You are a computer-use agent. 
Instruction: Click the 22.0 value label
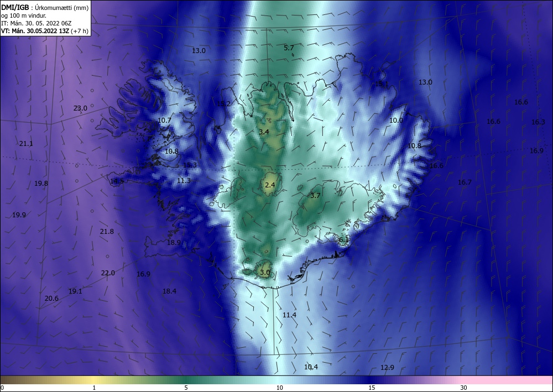(x=108, y=273)
